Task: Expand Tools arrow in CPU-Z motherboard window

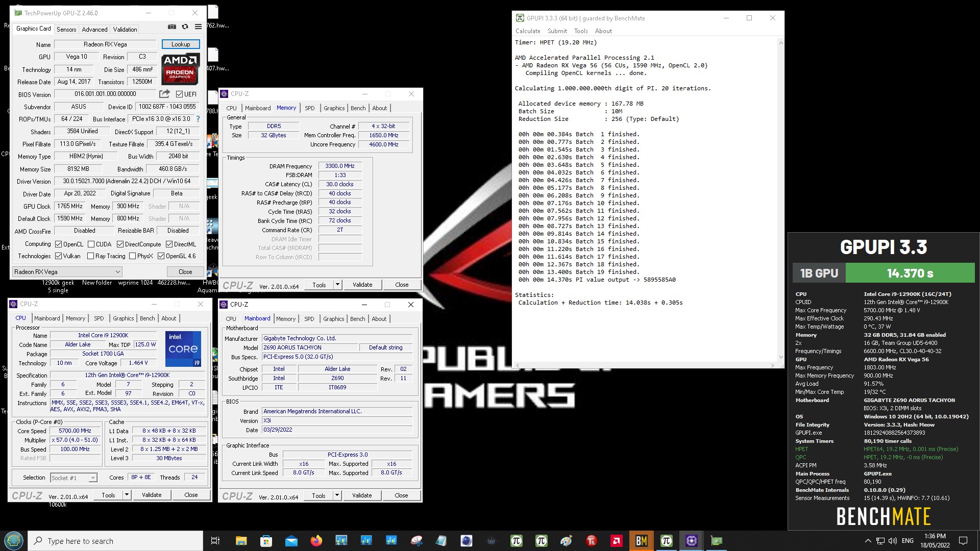Action: 337,495
